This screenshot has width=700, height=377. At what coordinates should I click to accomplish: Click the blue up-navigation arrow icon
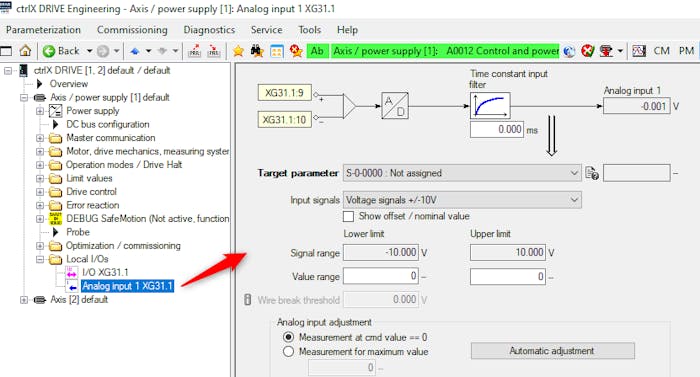tap(135, 51)
